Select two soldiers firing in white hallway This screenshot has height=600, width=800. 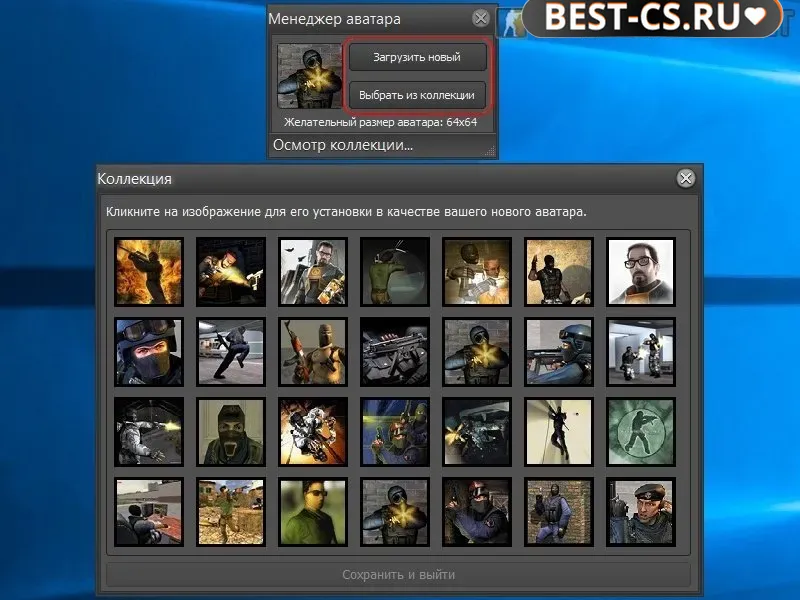[641, 352]
